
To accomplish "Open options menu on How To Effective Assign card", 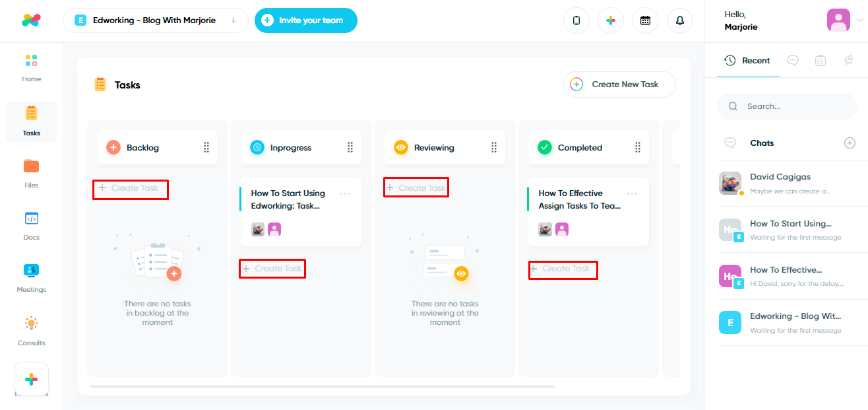I will pyautogui.click(x=632, y=193).
